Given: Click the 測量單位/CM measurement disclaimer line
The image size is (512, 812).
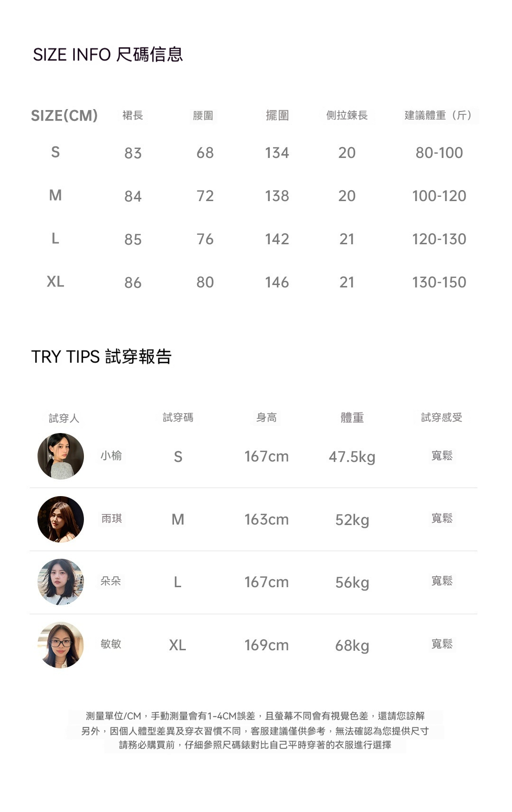Looking at the screenshot, I should pos(255,716).
